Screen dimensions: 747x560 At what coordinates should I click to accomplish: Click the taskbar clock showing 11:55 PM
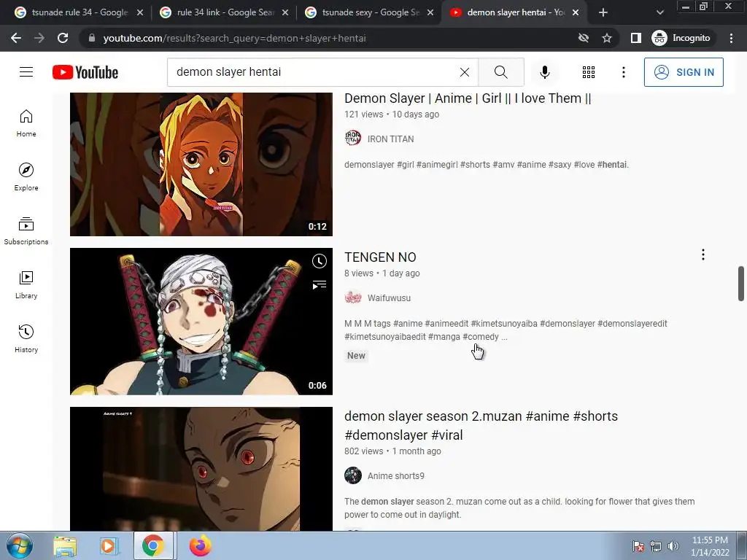click(709, 546)
